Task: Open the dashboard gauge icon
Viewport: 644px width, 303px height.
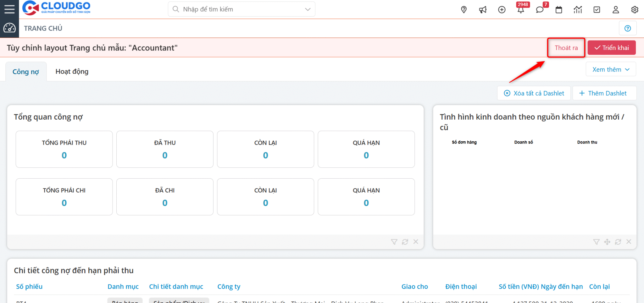Action: [x=9, y=28]
